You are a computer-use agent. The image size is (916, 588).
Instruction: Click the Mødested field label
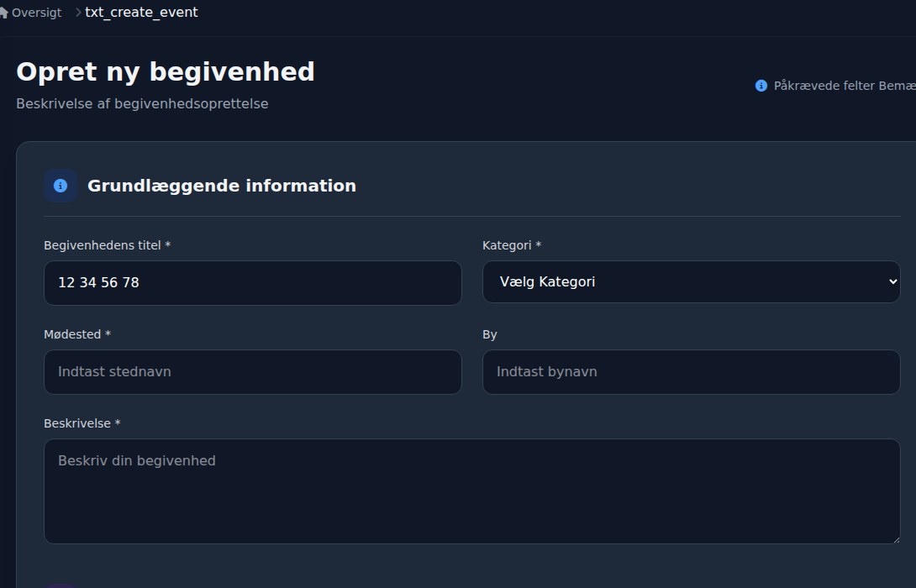coord(77,334)
